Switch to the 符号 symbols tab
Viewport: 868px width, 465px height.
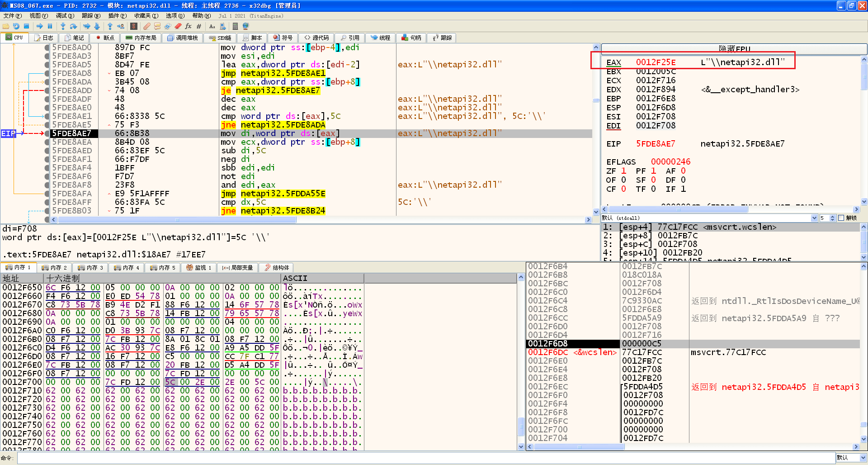(283, 38)
